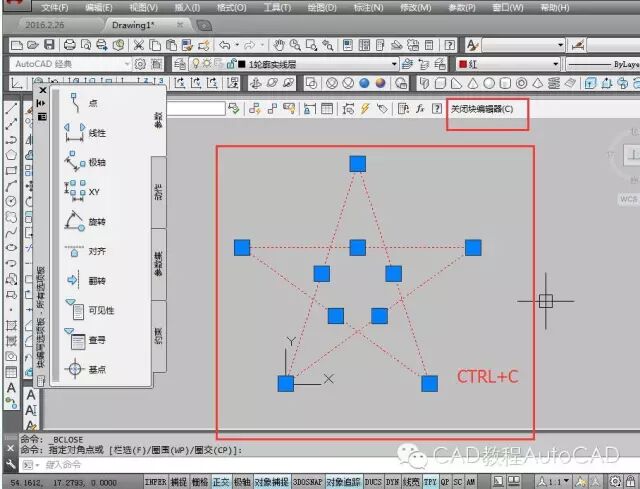Open the 绘图(D) menu

click(322, 7)
